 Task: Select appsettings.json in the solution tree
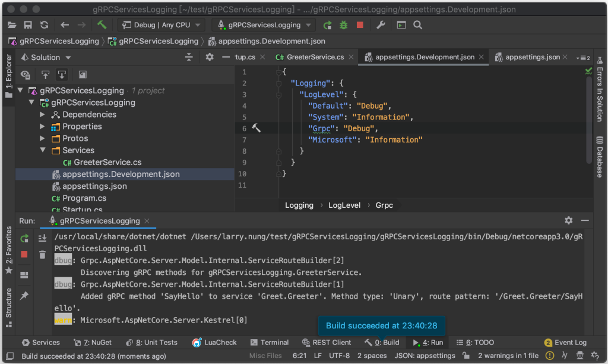(x=90, y=186)
